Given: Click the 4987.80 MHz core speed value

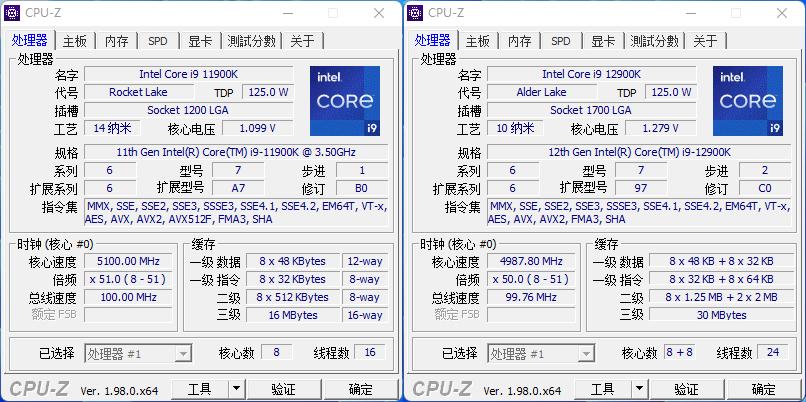Looking at the screenshot, I should tap(532, 261).
